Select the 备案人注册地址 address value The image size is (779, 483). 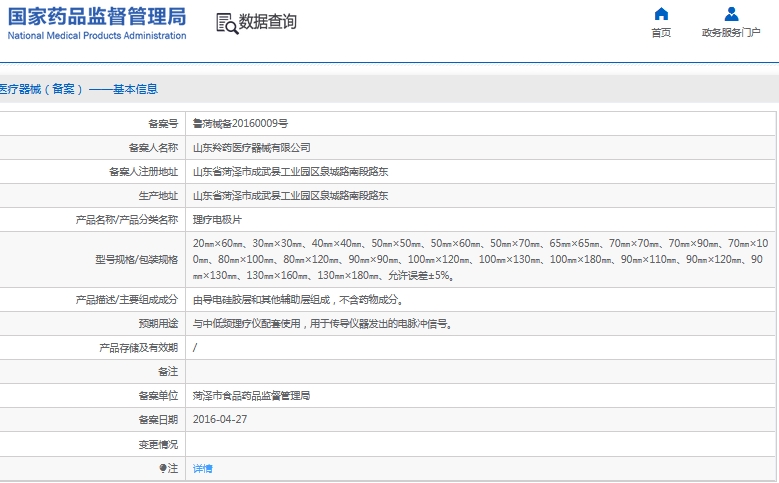pyautogui.click(x=290, y=172)
